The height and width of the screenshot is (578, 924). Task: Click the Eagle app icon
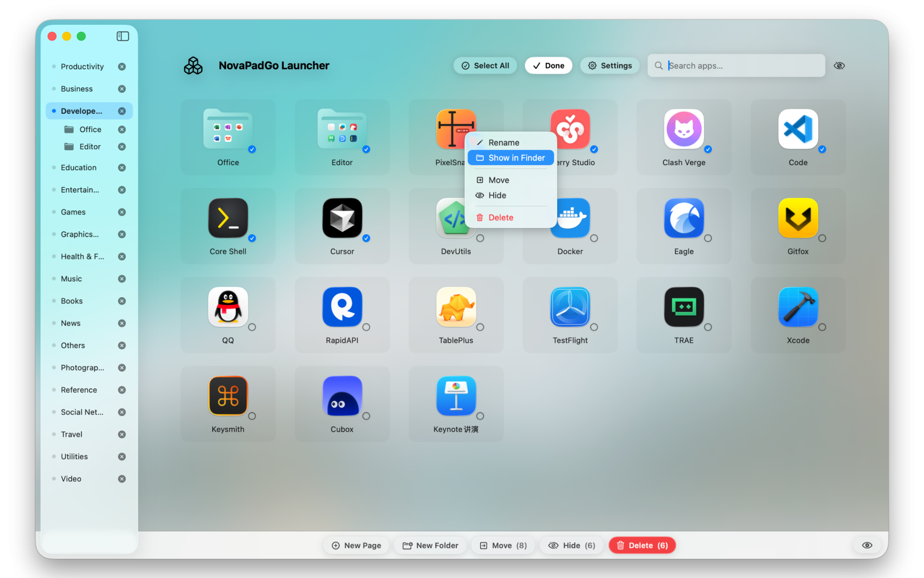pos(683,218)
